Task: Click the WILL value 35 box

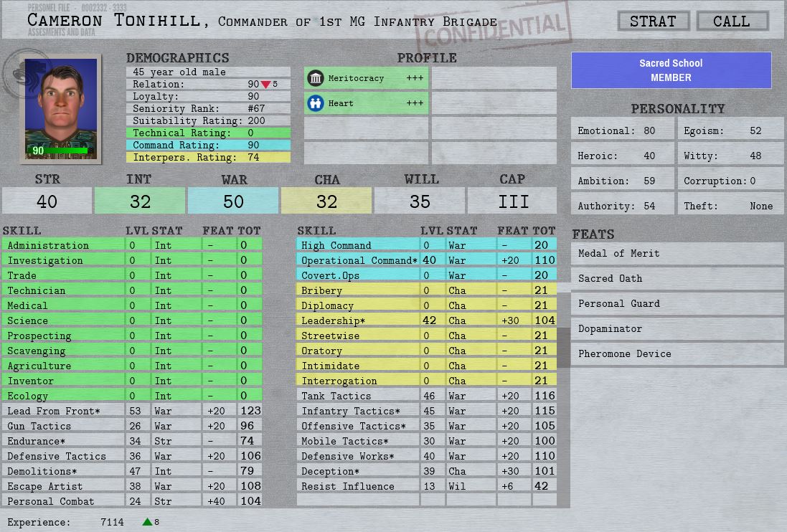Action: [420, 201]
